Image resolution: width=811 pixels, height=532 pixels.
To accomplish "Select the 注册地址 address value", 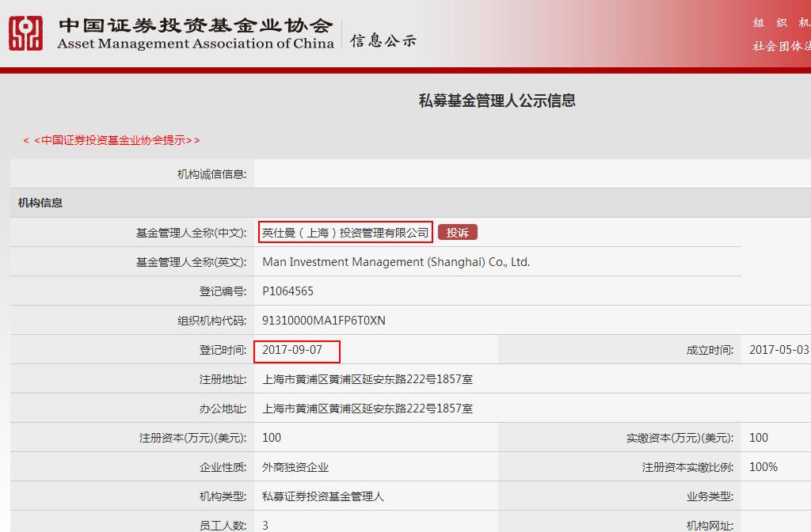I will point(367,379).
